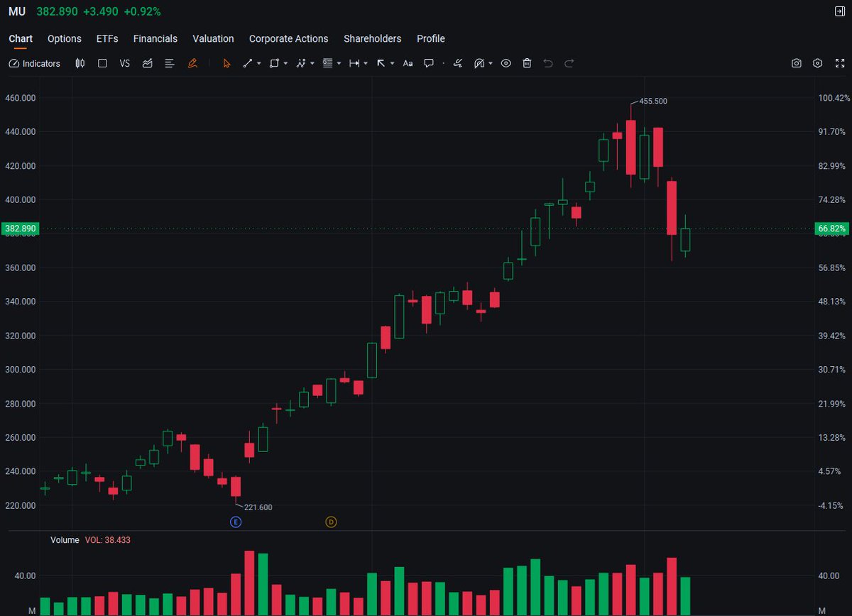Screen dimensions: 852x616
Task: Change the candlestick chart type icon
Action: pyautogui.click(x=80, y=63)
